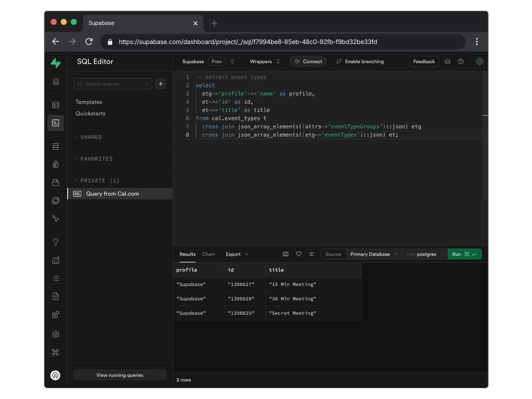Open the Primary Database source dropdown
The width and height of the screenshot is (532, 399).
[374, 254]
